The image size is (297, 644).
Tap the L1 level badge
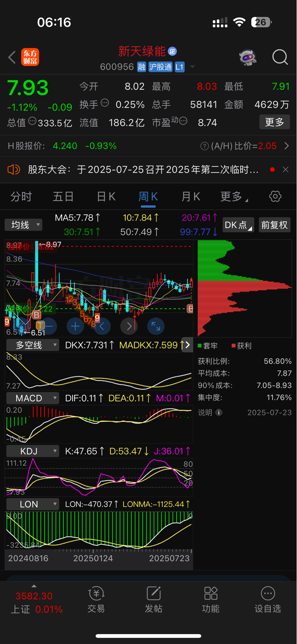(180, 67)
